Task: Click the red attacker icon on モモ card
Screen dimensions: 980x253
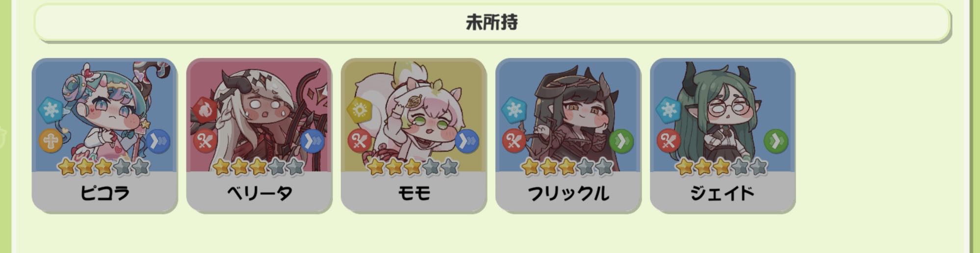Action: [x=360, y=142]
